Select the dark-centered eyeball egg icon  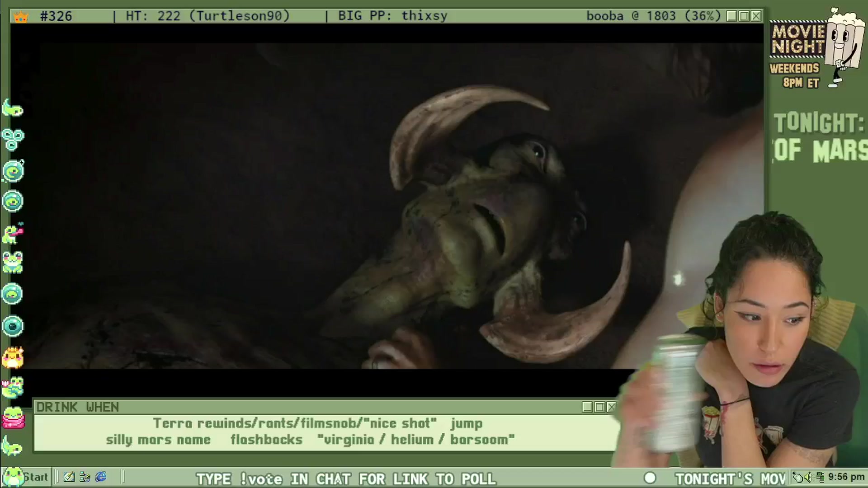[x=12, y=326]
